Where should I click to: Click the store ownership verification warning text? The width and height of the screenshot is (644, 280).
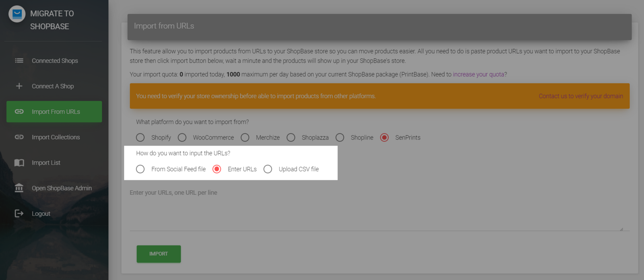coord(256,96)
